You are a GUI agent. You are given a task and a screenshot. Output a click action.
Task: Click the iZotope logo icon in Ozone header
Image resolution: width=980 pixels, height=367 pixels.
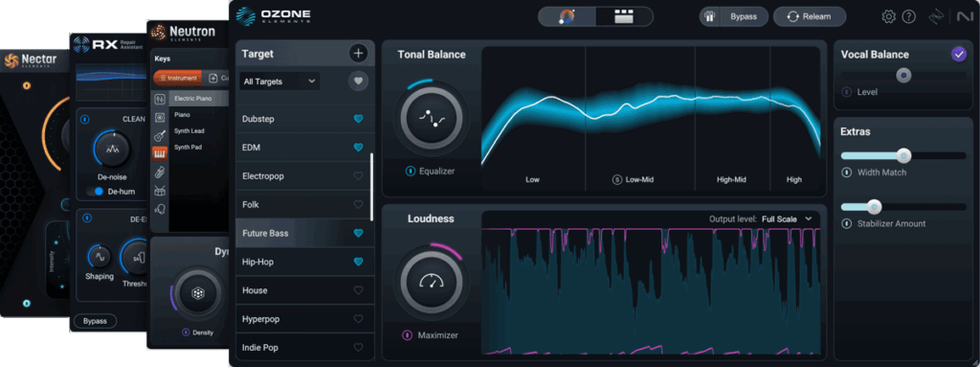click(x=936, y=17)
